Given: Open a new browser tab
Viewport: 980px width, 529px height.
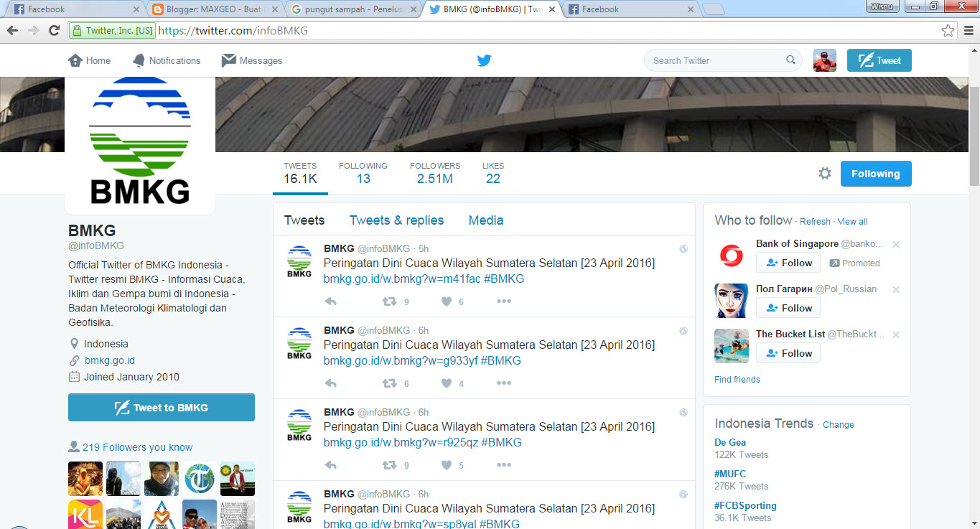Looking at the screenshot, I should point(713,9).
